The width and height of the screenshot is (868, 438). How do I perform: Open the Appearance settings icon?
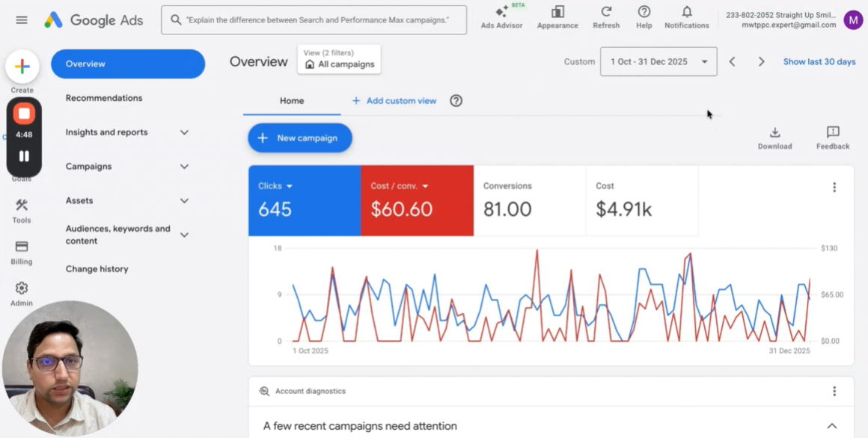click(x=557, y=18)
